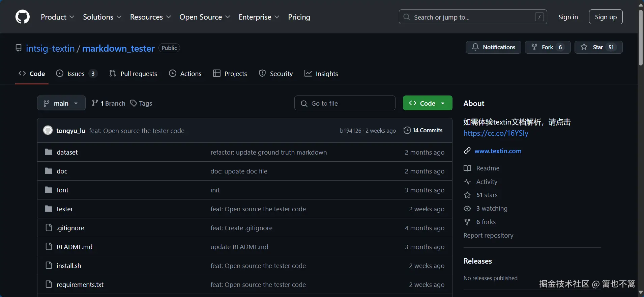Click the Readme book icon in About

click(467, 168)
